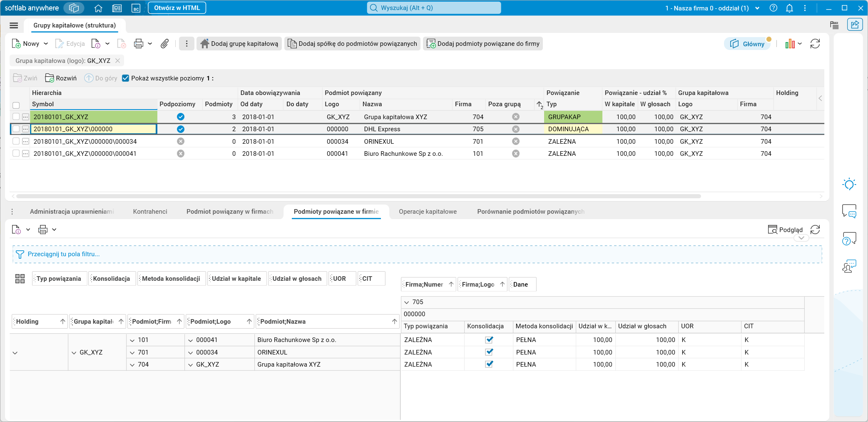Click the 'Otwórz w HTML' button
Viewport: 868px width, 422px height.
tap(177, 8)
